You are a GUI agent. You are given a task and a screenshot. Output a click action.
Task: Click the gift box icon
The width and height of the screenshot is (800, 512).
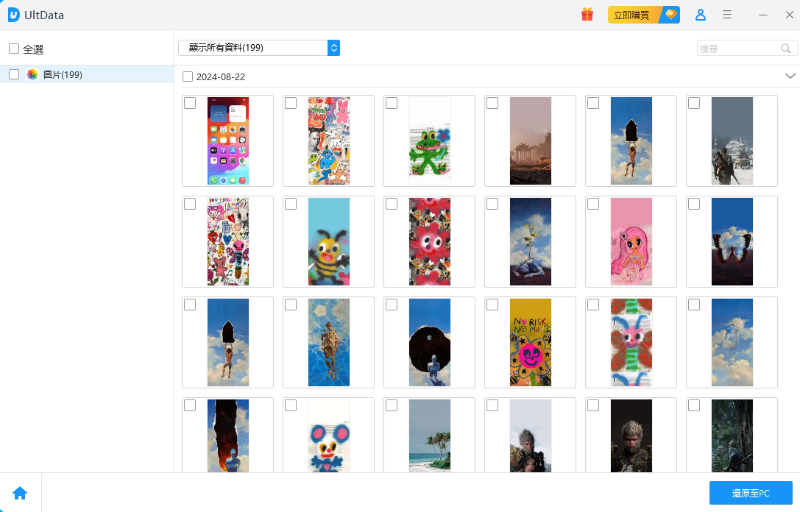click(x=587, y=15)
